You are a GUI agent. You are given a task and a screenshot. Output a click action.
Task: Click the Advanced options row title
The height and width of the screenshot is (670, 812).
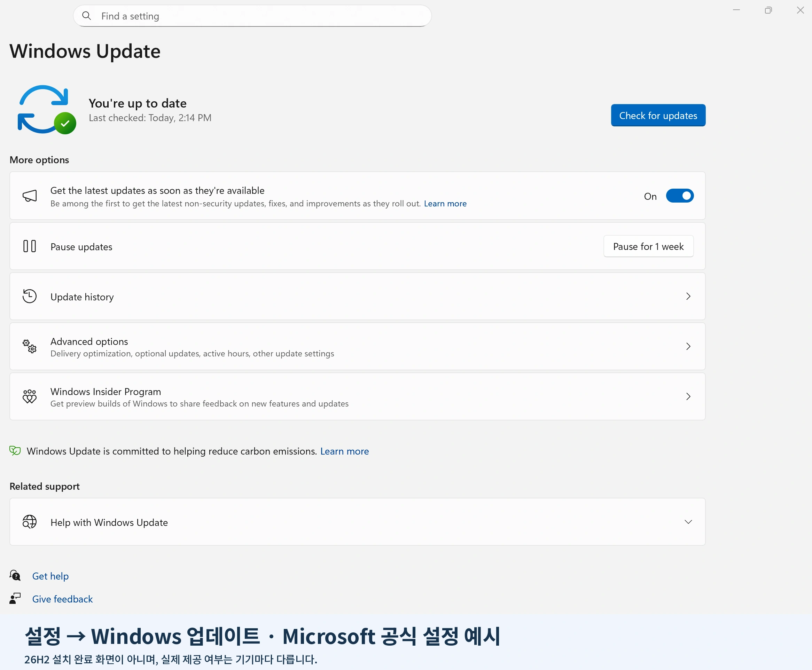(x=89, y=341)
